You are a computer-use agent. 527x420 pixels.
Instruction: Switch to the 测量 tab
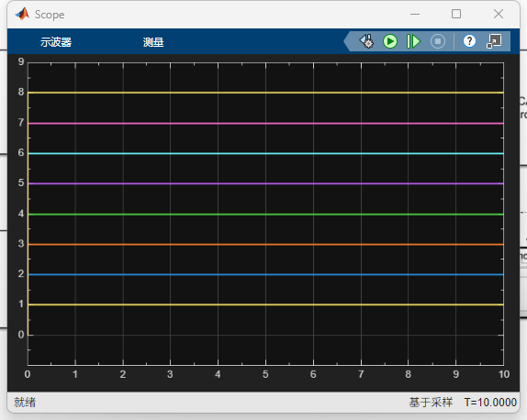[x=153, y=42]
